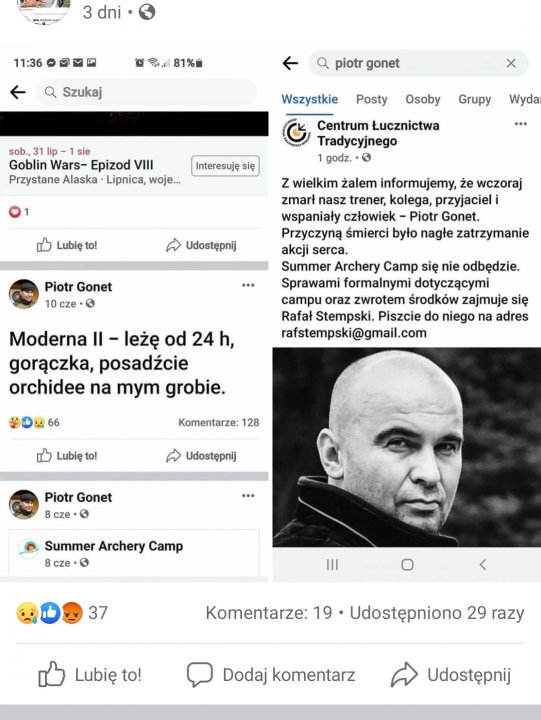Tap the back arrow beside Szukaj search
Image resolution: width=541 pixels, height=720 pixels.
(18, 92)
